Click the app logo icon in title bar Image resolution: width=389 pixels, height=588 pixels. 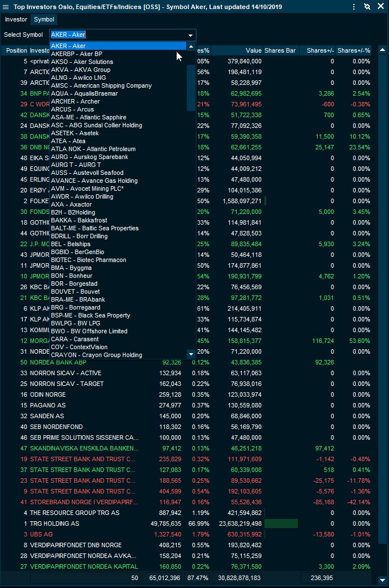[6, 7]
